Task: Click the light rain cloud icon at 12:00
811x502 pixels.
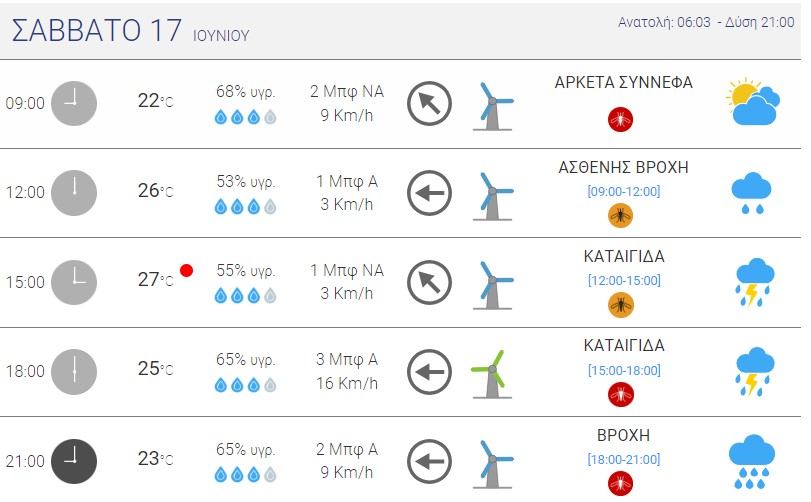Action: coord(752,193)
